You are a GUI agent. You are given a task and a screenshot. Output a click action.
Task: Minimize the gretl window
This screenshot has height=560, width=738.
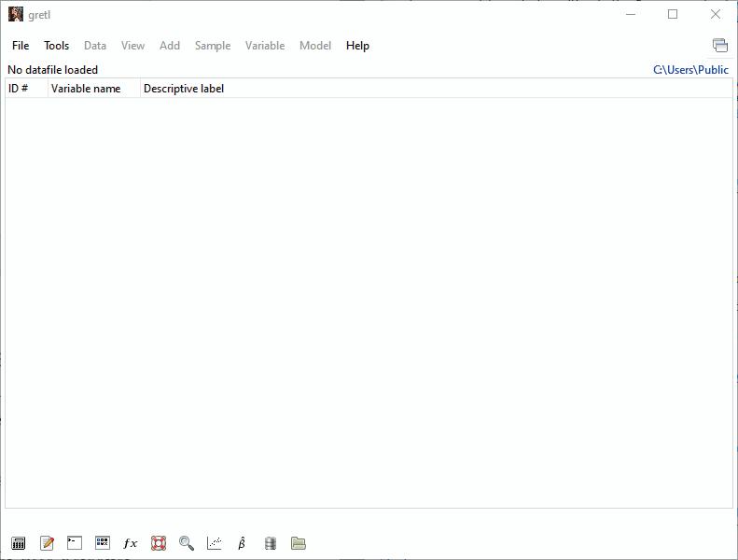631,14
